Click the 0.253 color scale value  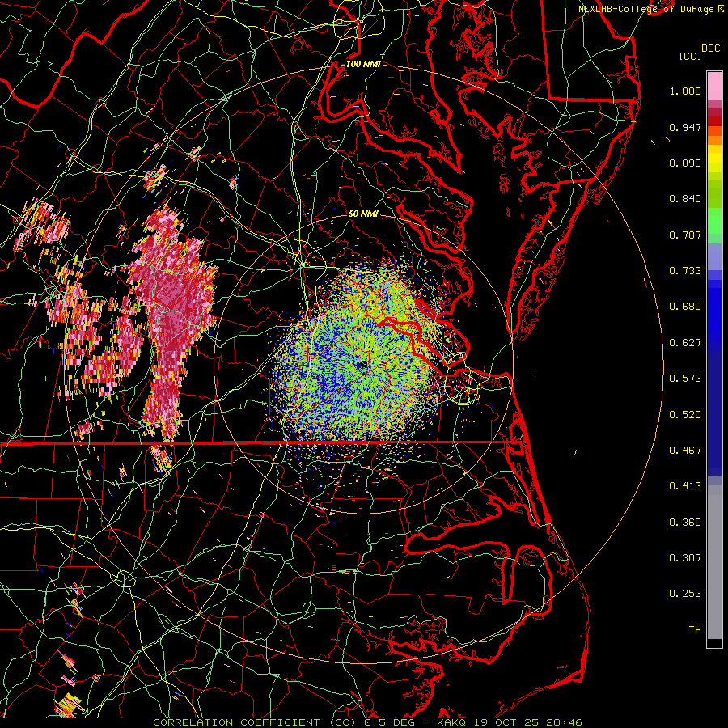(x=685, y=594)
